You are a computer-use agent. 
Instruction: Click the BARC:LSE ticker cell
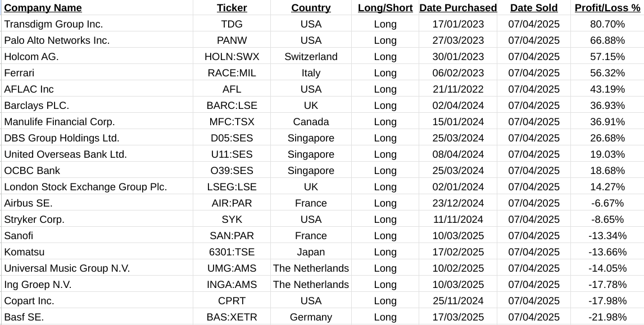tap(232, 106)
